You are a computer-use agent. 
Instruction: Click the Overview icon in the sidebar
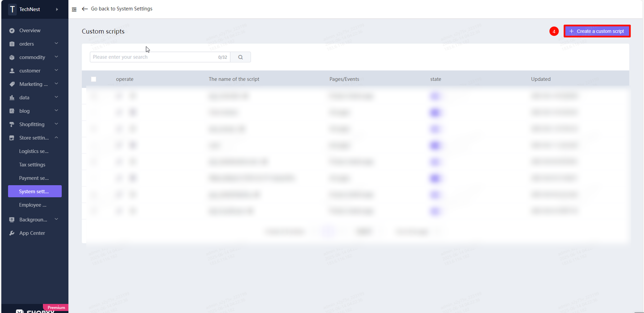(x=12, y=31)
